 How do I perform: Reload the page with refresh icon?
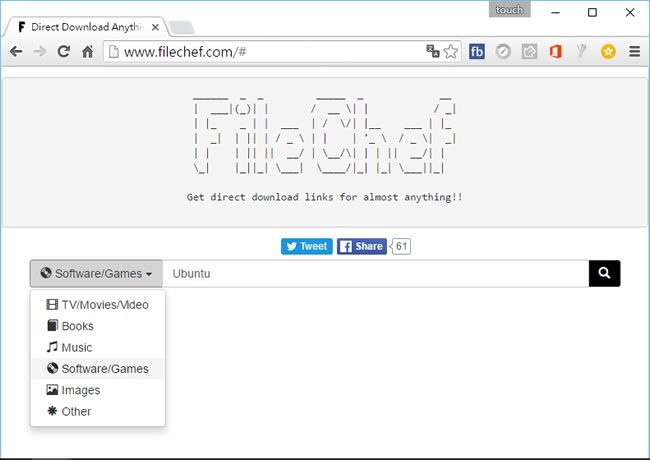(x=63, y=52)
